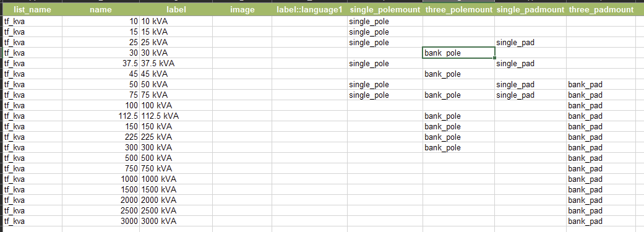The image size is (644, 232).
Task: Click the 3000 kVA label cell
Action: [176, 221]
